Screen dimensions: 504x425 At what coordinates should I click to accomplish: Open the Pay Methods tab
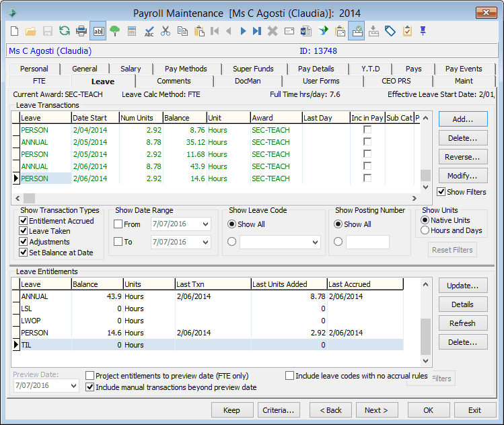coord(186,69)
